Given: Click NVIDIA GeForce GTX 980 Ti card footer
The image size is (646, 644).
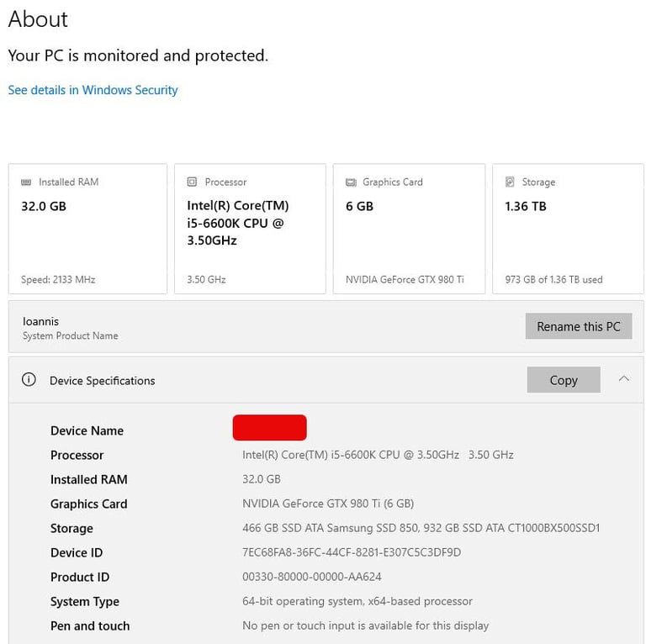Looking at the screenshot, I should pyautogui.click(x=405, y=280).
